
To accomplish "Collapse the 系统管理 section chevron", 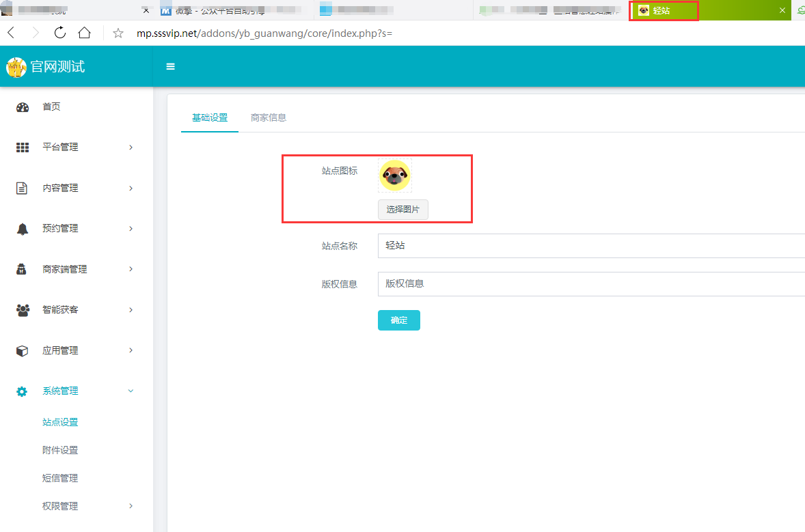I will [x=131, y=391].
